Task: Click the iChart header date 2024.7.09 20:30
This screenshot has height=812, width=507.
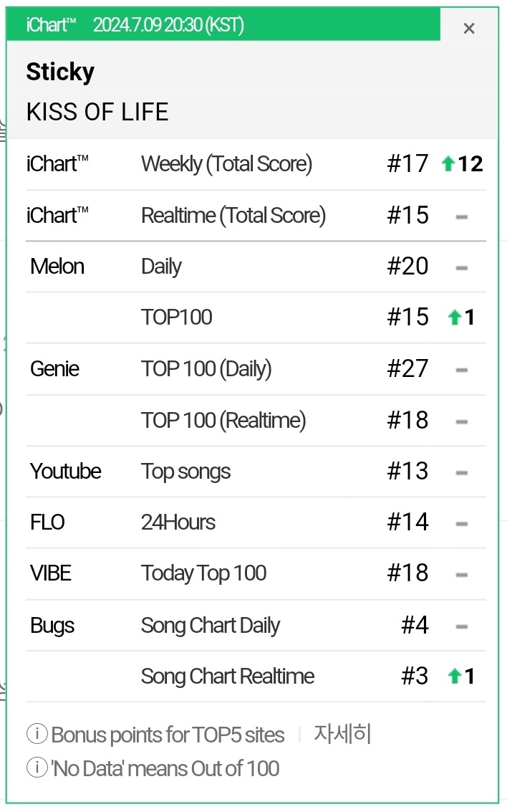Action: click(168, 26)
